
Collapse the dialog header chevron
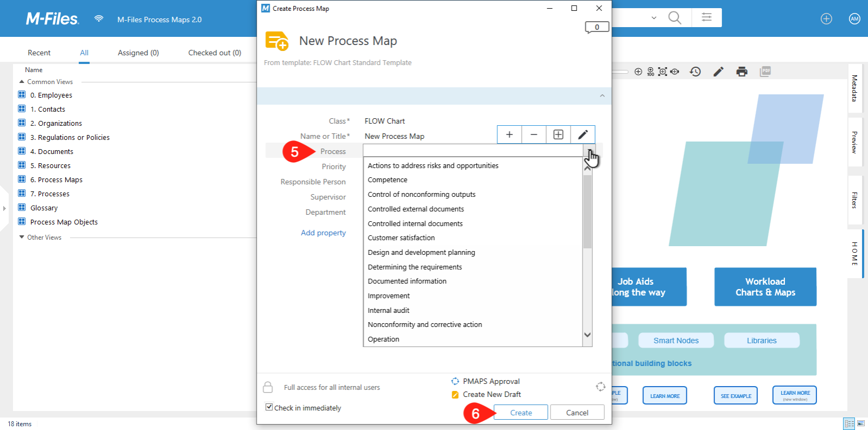tap(602, 96)
